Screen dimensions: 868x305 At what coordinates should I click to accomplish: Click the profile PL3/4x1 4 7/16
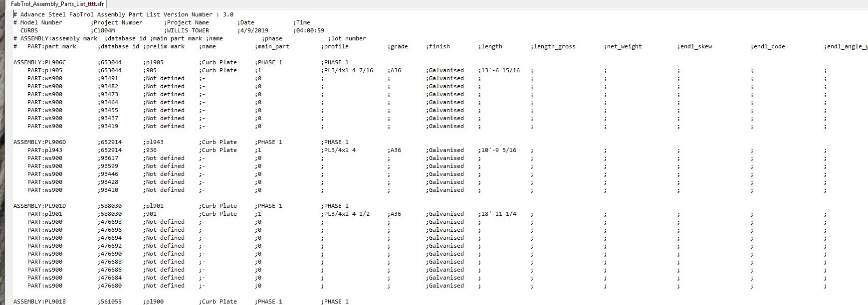[349, 70]
